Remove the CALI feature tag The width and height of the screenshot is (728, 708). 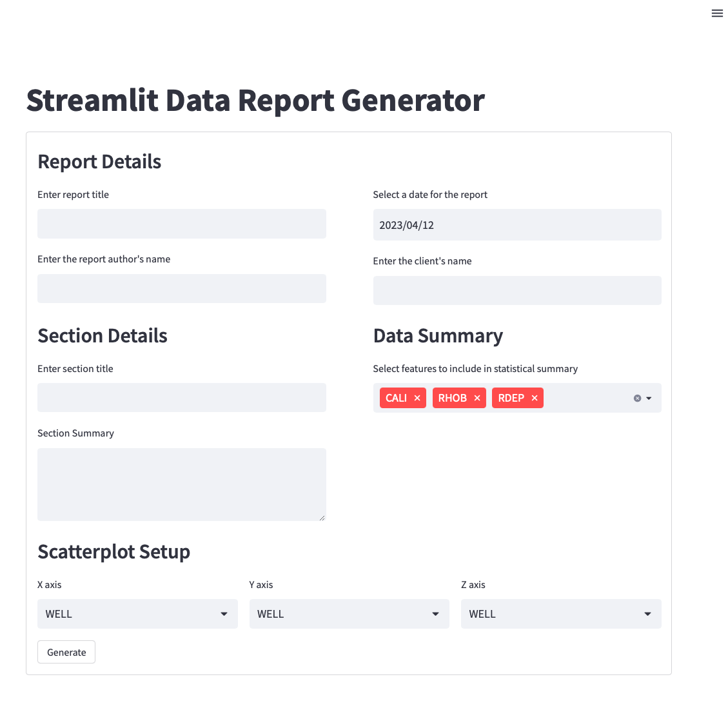point(417,398)
